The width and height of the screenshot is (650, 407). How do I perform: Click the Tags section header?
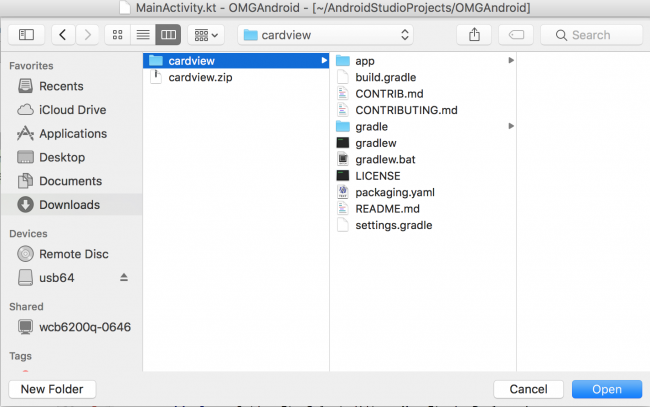pyautogui.click(x=20, y=356)
